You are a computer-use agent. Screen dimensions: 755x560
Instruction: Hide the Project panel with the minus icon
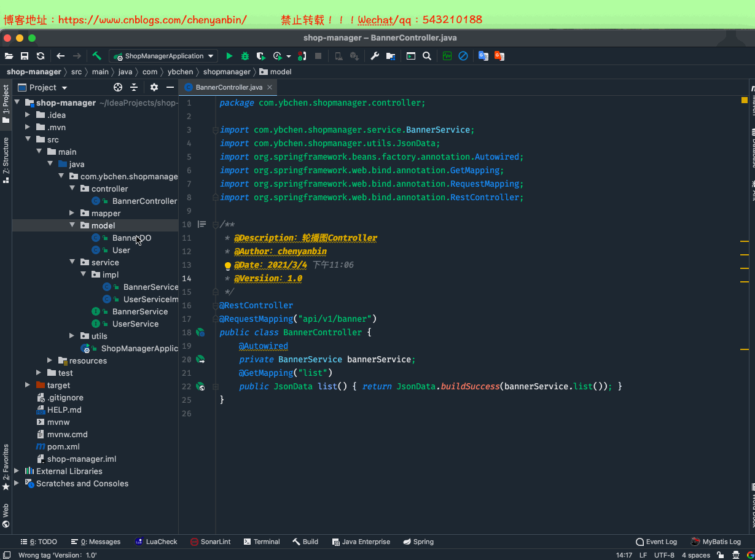[x=170, y=87]
